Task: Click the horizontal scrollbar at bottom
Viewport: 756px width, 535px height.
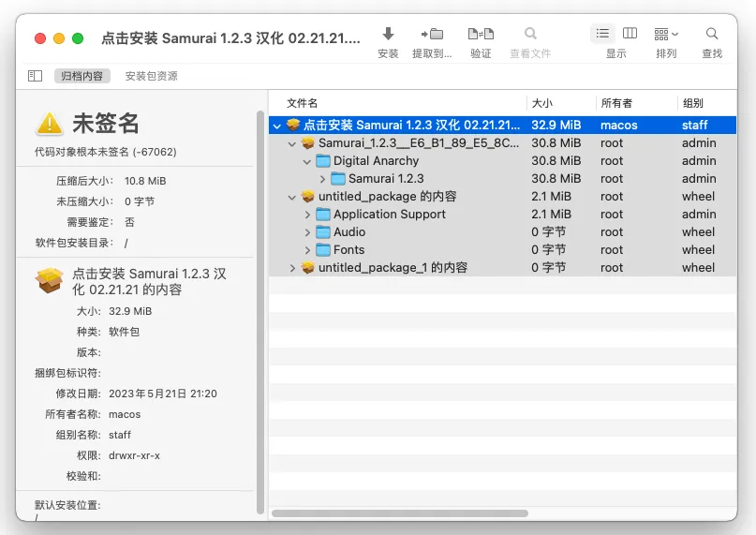Action: click(x=400, y=513)
